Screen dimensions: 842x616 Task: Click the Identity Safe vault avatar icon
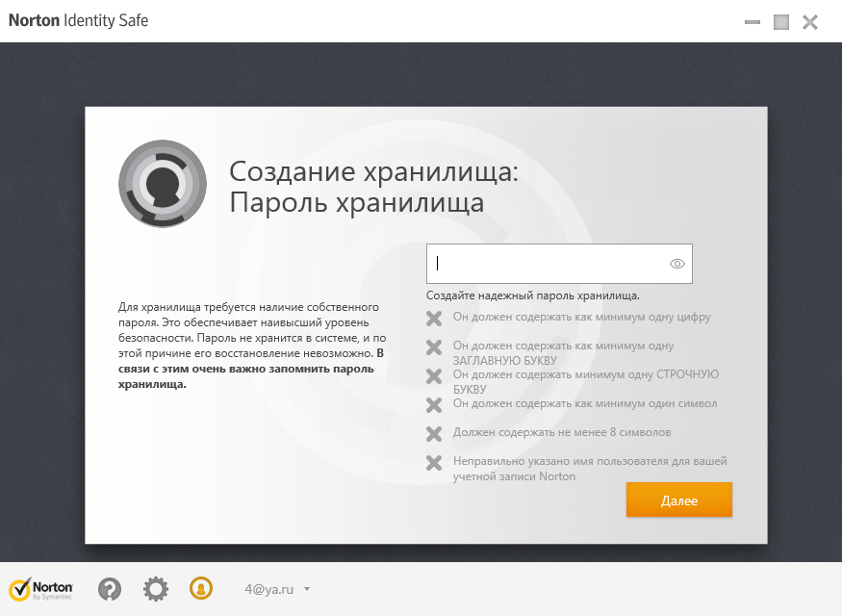click(x=163, y=184)
